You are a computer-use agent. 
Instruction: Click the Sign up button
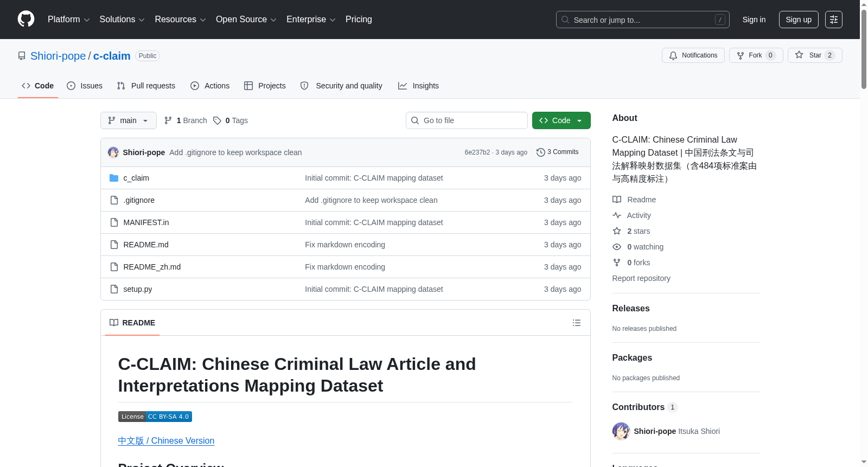click(799, 20)
